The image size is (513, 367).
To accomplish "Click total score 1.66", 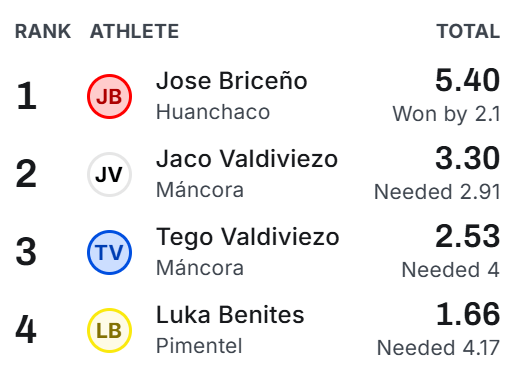I will pyautogui.click(x=468, y=314).
